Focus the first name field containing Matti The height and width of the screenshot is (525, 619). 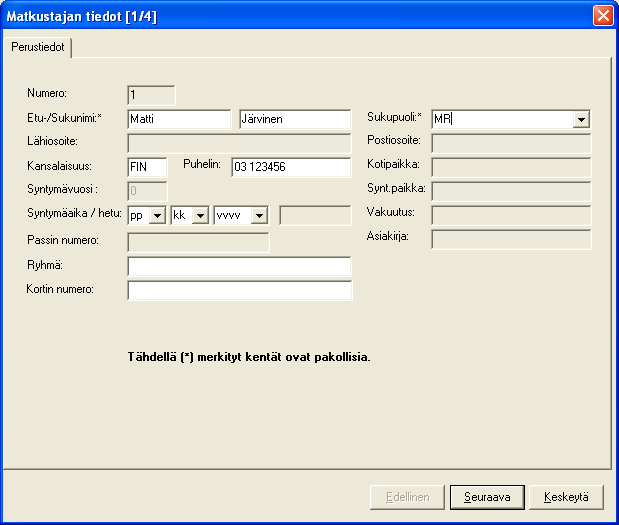click(x=179, y=119)
